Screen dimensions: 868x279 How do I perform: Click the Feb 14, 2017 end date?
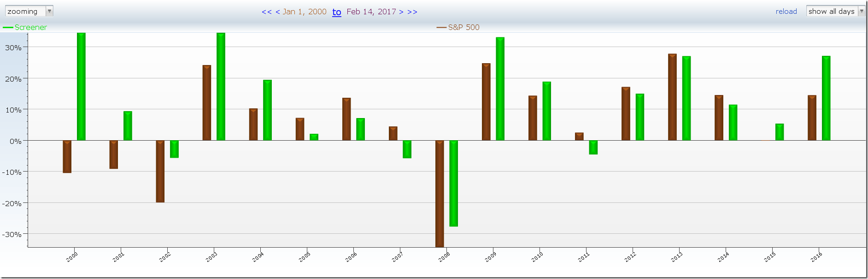tap(371, 12)
